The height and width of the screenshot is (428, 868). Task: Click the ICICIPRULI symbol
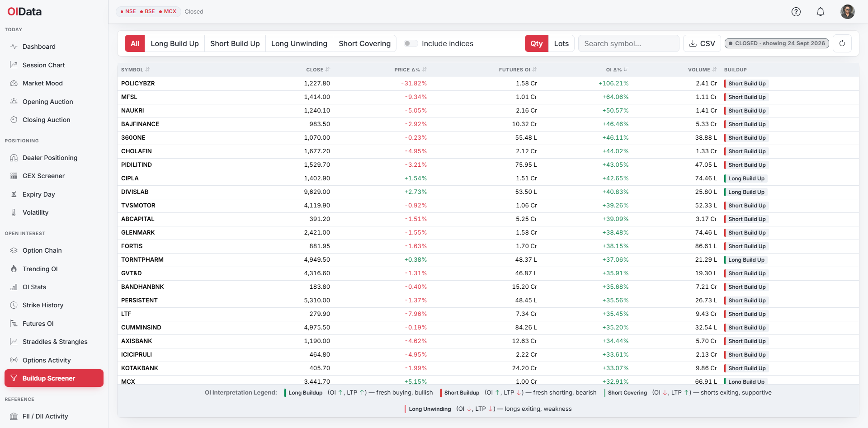point(137,355)
